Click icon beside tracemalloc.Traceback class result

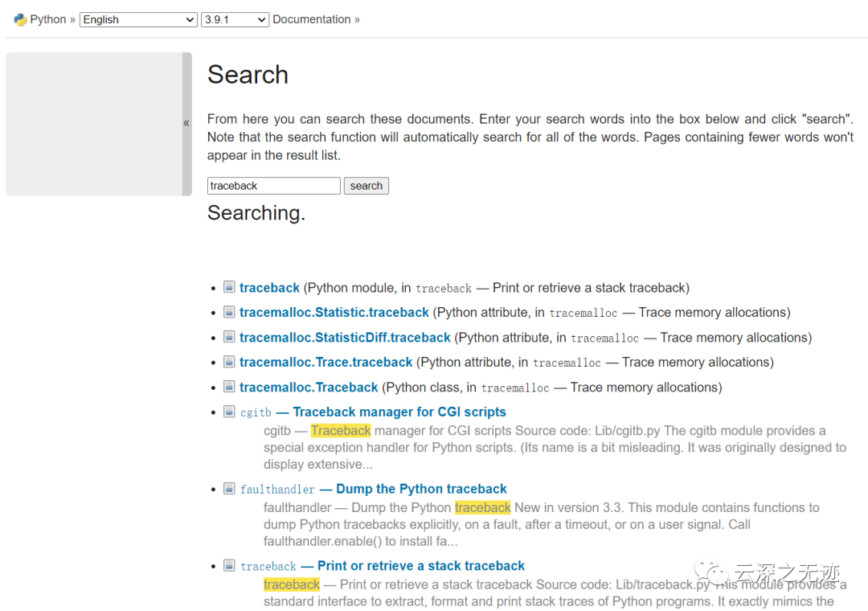229,387
